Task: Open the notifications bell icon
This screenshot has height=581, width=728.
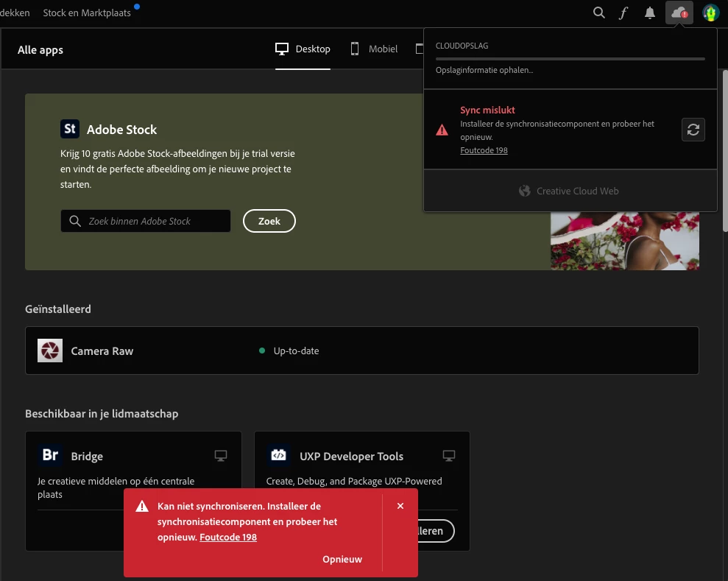Action: (649, 13)
